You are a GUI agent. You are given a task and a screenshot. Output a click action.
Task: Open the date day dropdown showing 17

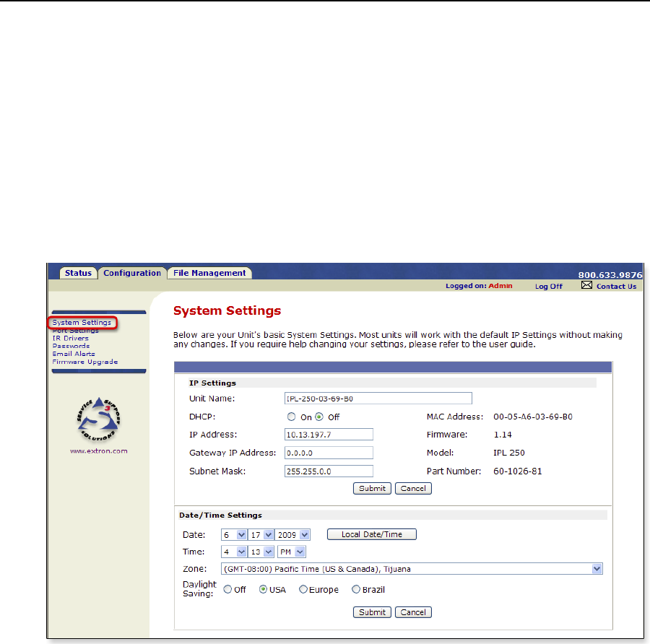point(261,534)
